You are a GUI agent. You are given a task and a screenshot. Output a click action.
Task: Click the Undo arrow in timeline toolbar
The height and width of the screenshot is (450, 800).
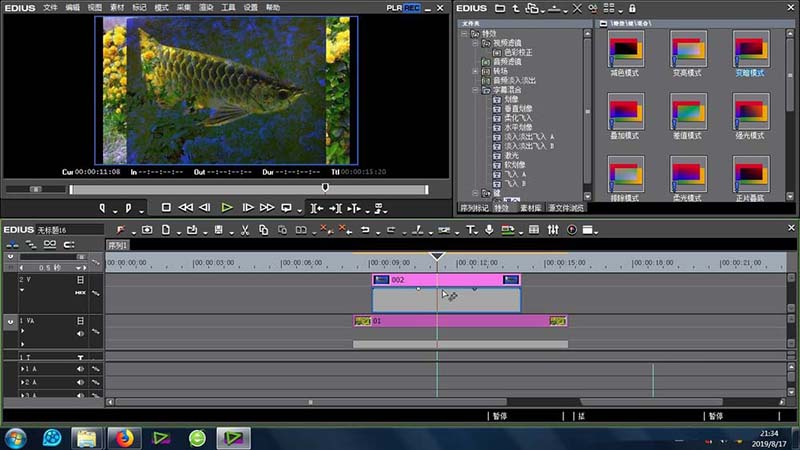tap(365, 230)
